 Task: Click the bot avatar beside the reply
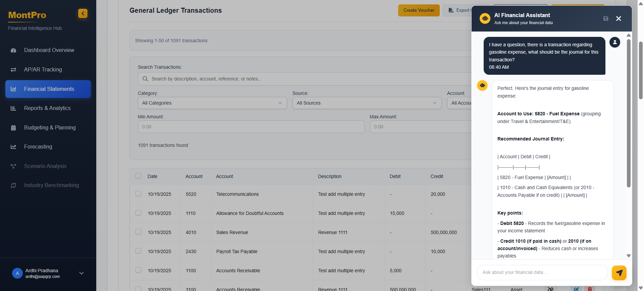[482, 85]
